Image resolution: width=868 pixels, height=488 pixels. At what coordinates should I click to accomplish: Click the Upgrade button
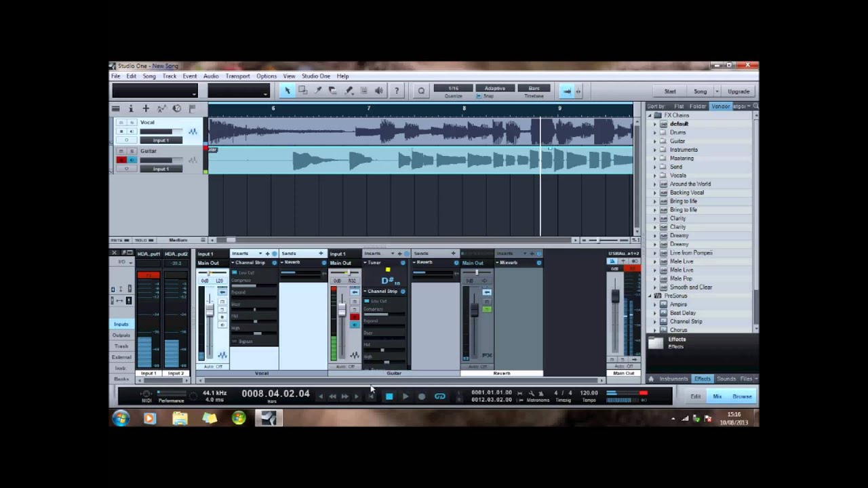[738, 91]
